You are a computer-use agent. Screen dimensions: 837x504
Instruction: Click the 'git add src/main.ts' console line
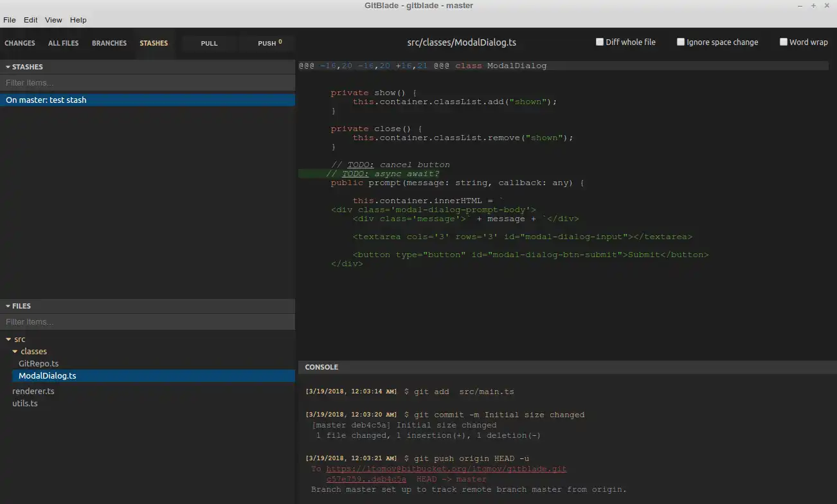410,392
